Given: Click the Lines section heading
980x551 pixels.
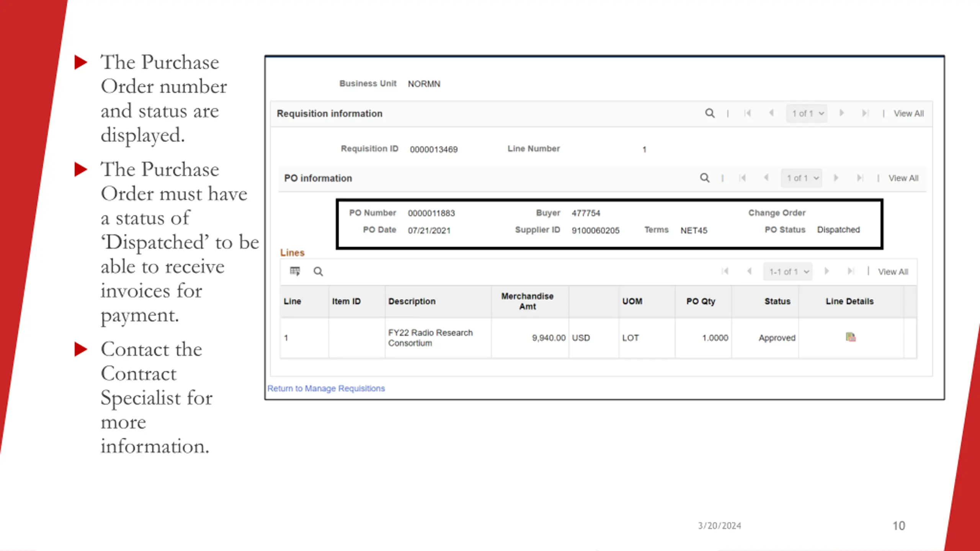Looking at the screenshot, I should (292, 253).
